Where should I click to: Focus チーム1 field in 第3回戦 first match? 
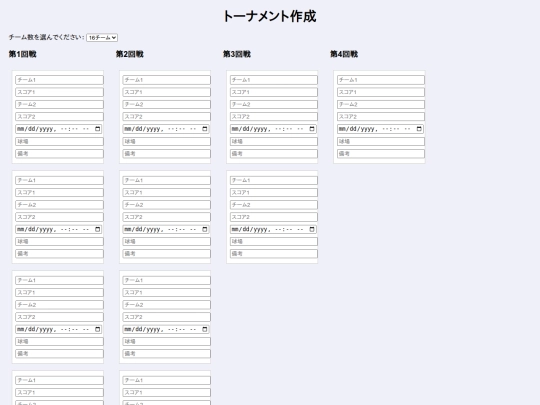[x=274, y=80]
